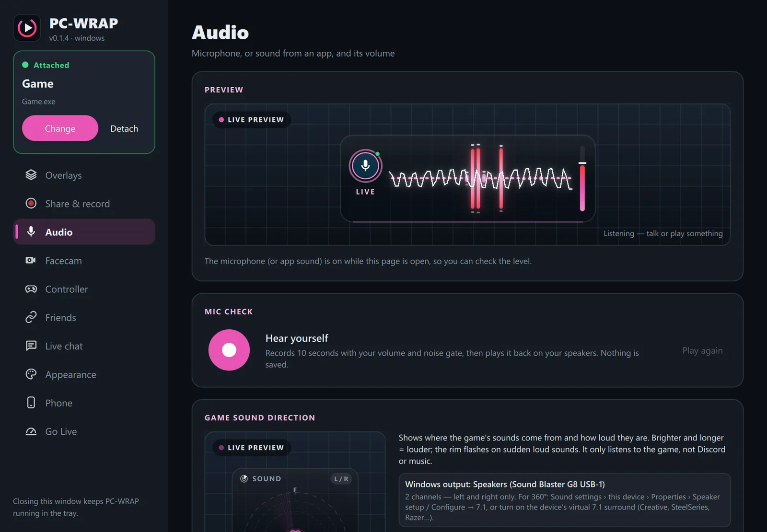Image resolution: width=767 pixels, height=532 pixels.
Task: Open Appearance settings
Action: (84, 374)
